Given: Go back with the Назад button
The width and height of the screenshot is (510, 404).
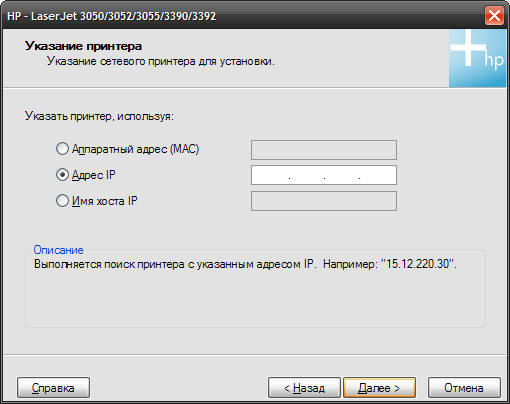Looking at the screenshot, I should click(304, 388).
